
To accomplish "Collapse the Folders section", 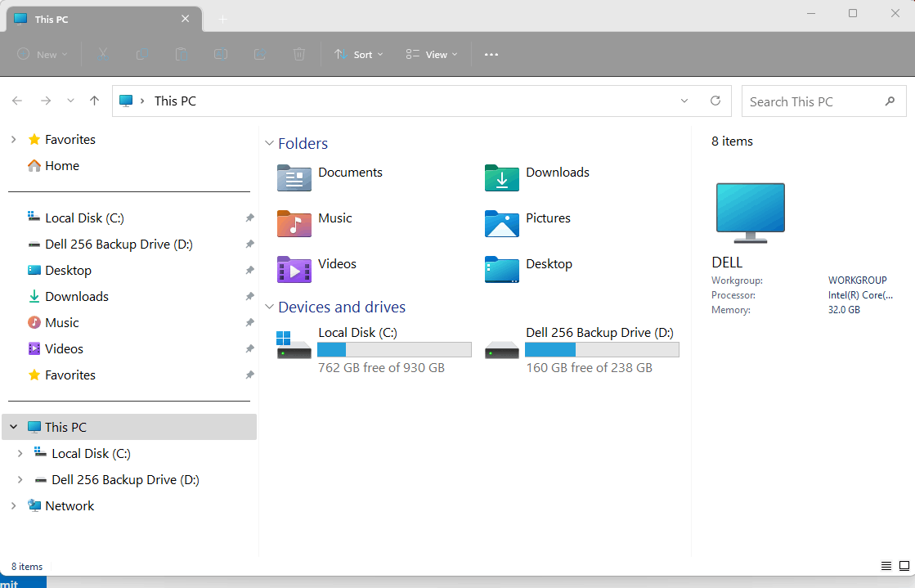I will (x=269, y=143).
